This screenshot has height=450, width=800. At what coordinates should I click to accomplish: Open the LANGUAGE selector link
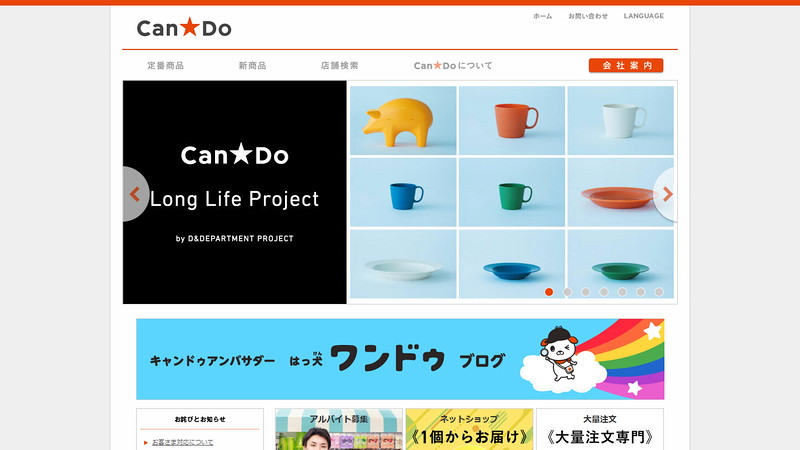(x=644, y=16)
